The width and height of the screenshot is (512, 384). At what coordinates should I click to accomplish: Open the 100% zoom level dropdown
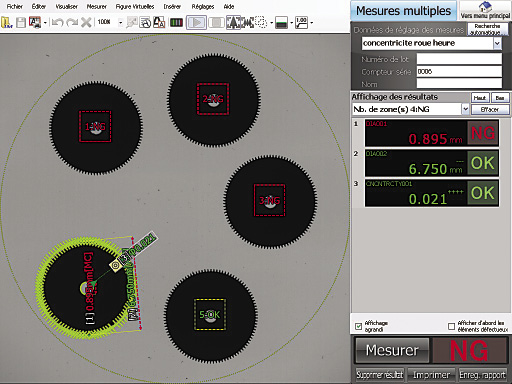tap(120, 23)
